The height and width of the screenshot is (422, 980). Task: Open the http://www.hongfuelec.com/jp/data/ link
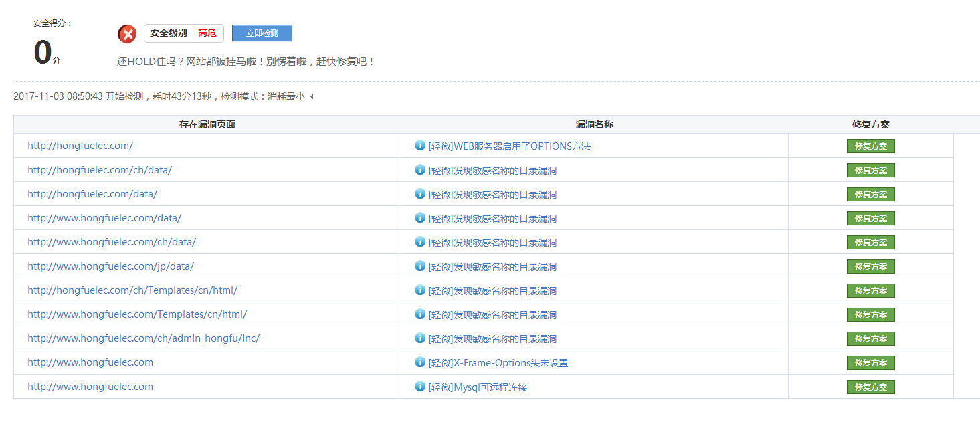(x=111, y=266)
